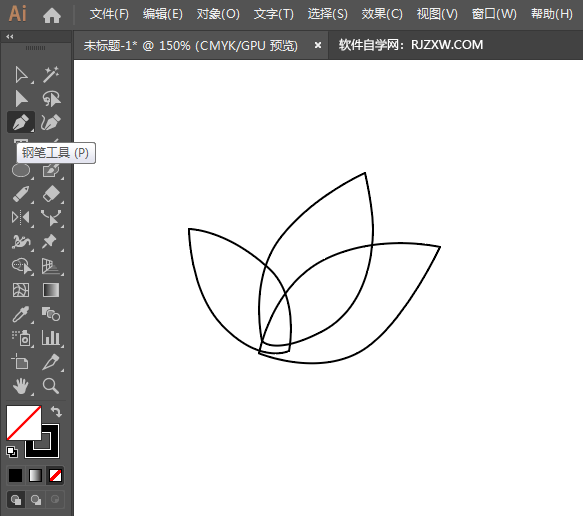
Task: Select the Selection tool outlined arrow
Action: point(21,75)
